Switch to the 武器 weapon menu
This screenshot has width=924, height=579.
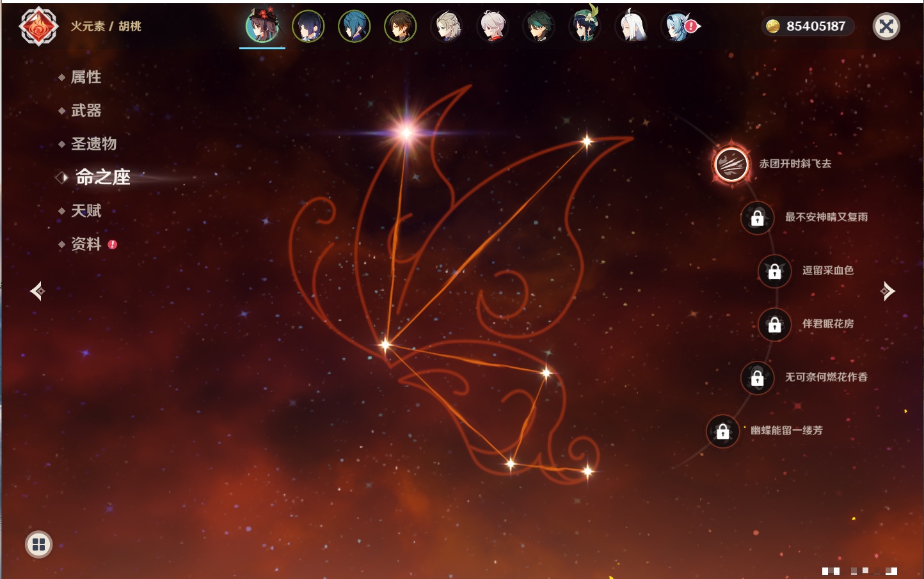[x=86, y=111]
